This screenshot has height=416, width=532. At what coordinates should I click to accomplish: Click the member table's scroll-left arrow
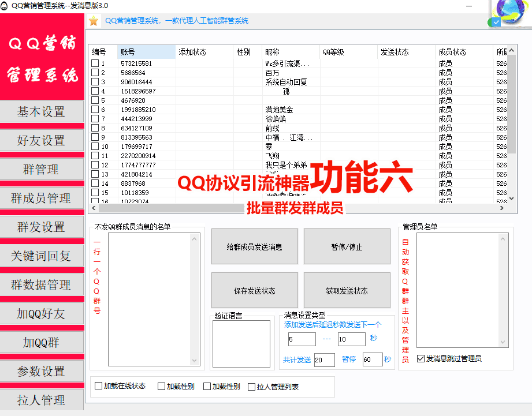[x=94, y=208]
